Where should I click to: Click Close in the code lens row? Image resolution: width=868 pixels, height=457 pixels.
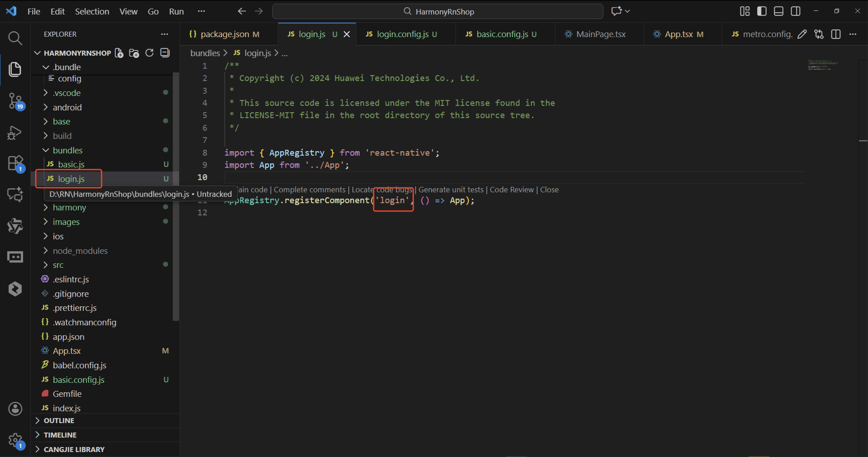click(549, 190)
